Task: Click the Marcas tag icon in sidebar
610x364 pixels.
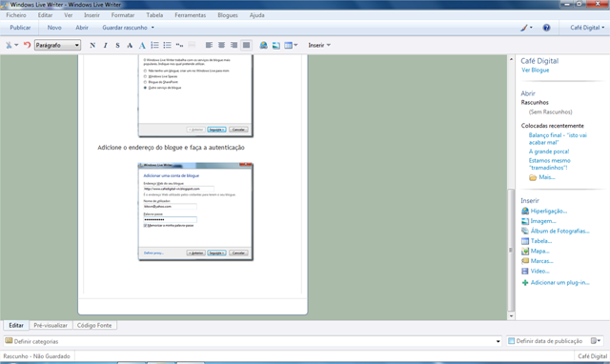Action: (x=525, y=261)
